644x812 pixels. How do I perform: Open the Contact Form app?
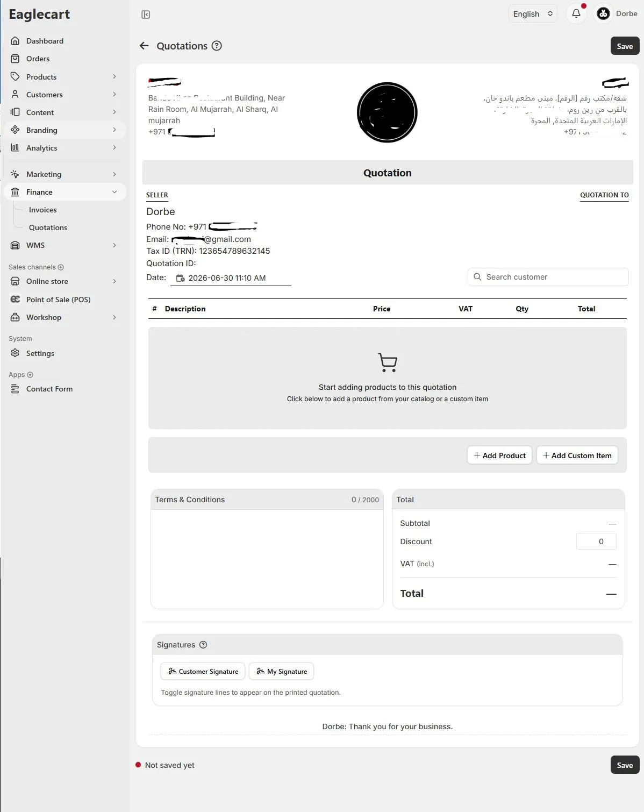(65, 389)
